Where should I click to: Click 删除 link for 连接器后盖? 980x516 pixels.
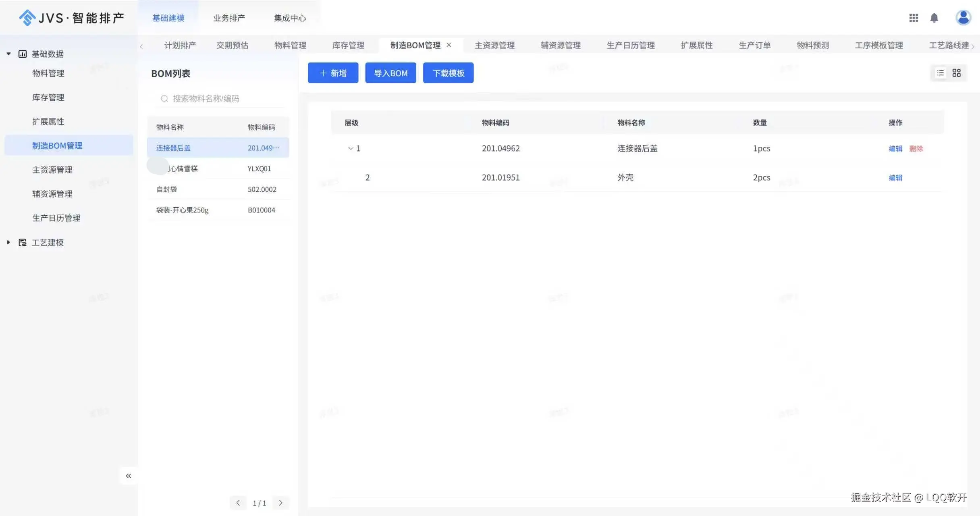coord(916,149)
